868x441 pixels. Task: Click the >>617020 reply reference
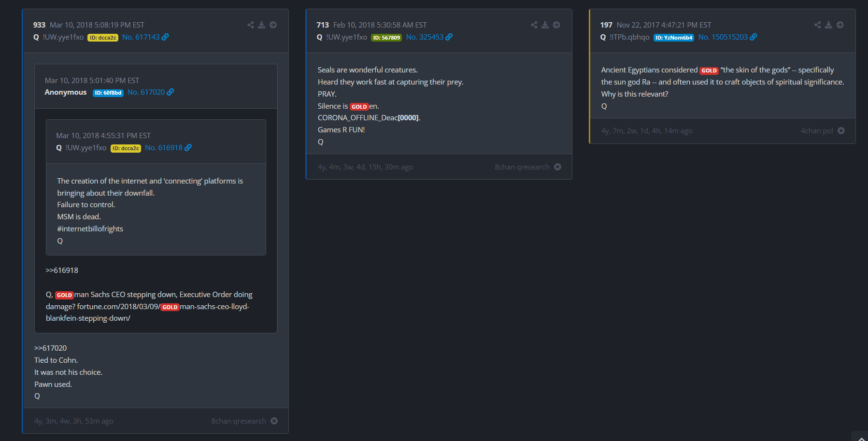coord(51,348)
